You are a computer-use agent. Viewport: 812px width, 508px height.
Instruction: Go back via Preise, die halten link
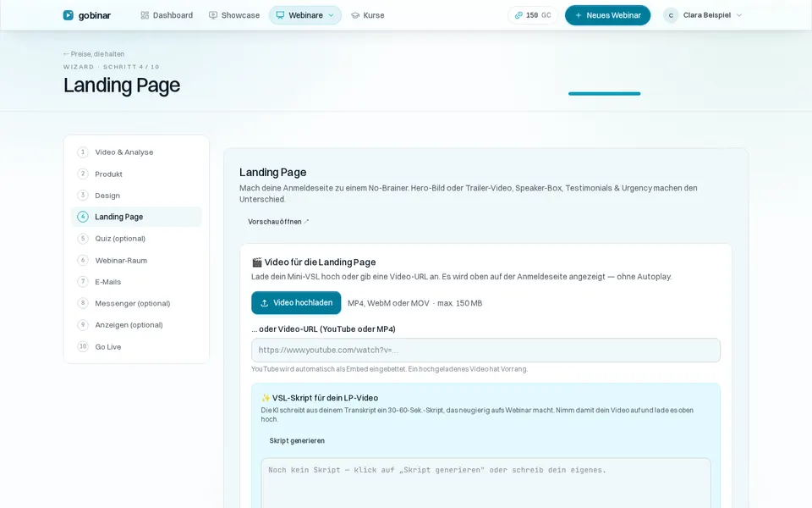[94, 54]
